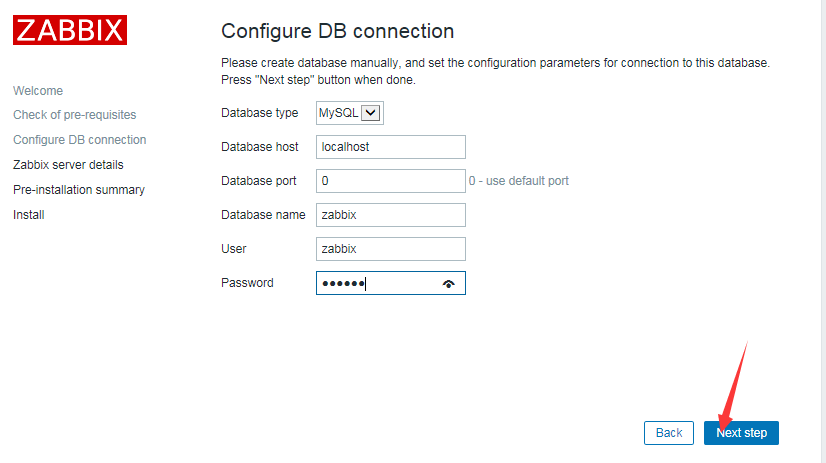Open Check of pre-requisites step
The width and height of the screenshot is (826, 463).
pyautogui.click(x=74, y=115)
